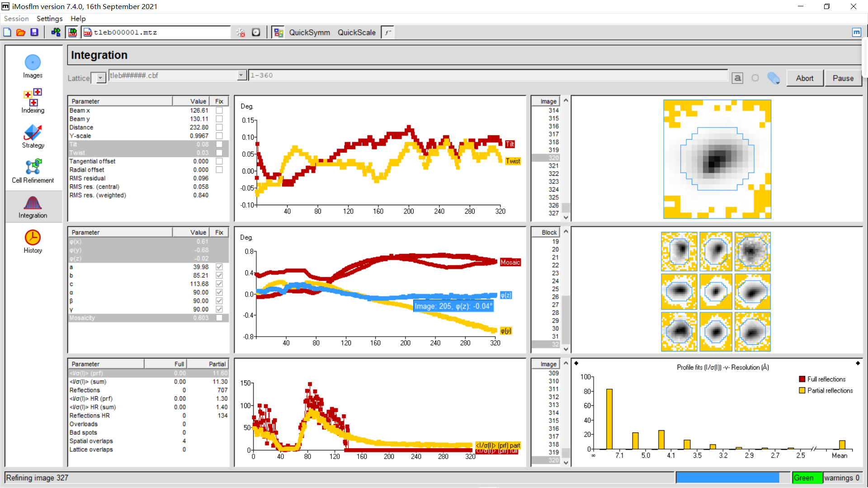Open the Settings menu
This screenshot has height=488, width=868.
(x=49, y=19)
